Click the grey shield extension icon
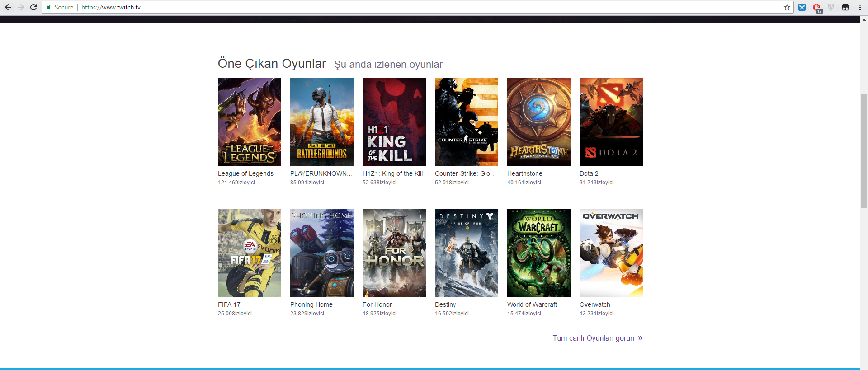Viewport: 868px width, 370px height. (831, 7)
